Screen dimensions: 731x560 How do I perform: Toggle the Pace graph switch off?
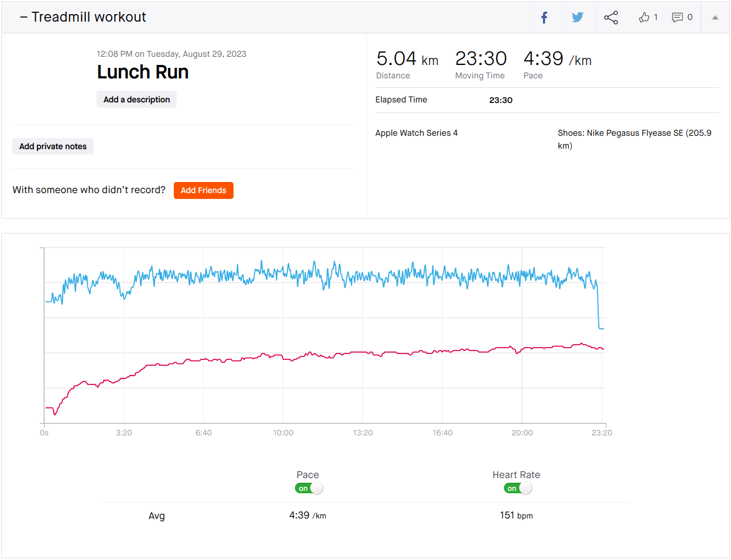coord(308,488)
